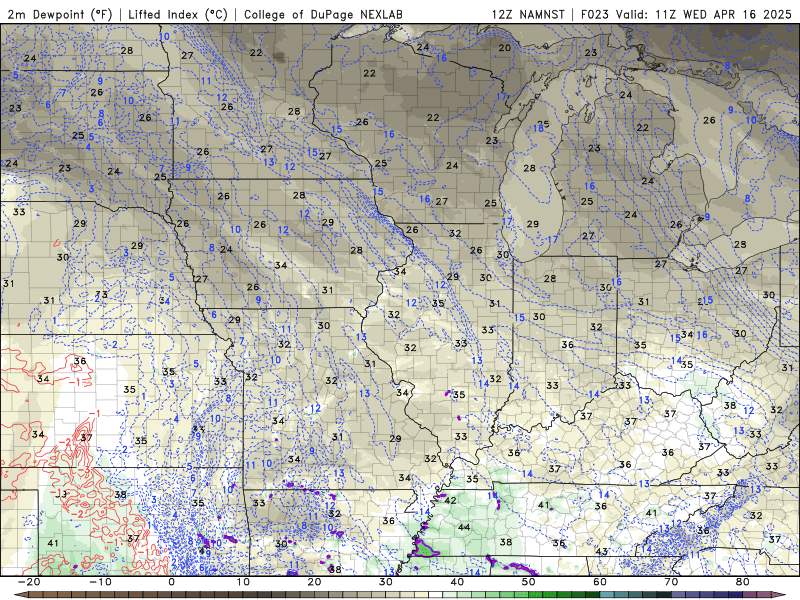The height and width of the screenshot is (600, 800).
Task: Click the dewpoint value 43 on the map
Action: click(602, 552)
